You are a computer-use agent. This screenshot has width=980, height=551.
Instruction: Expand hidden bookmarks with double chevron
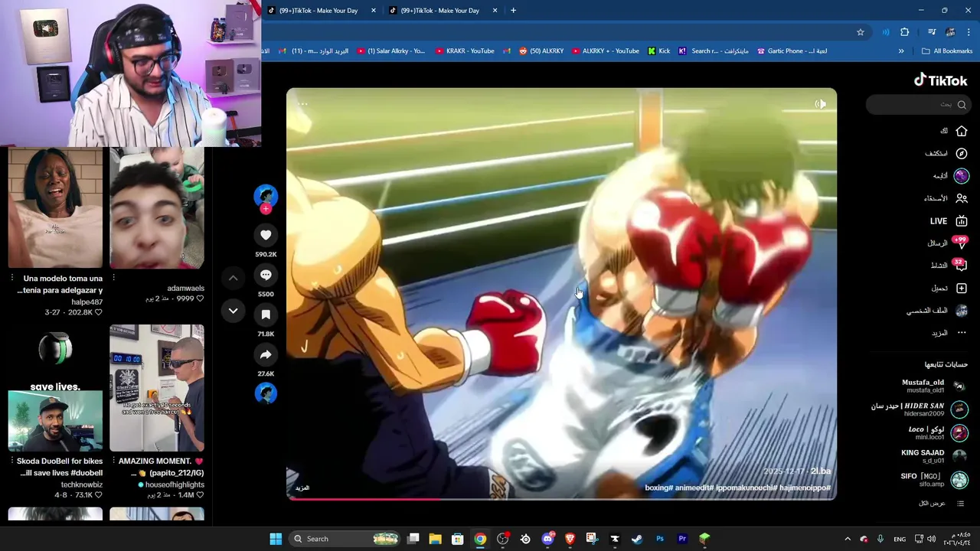[901, 51]
